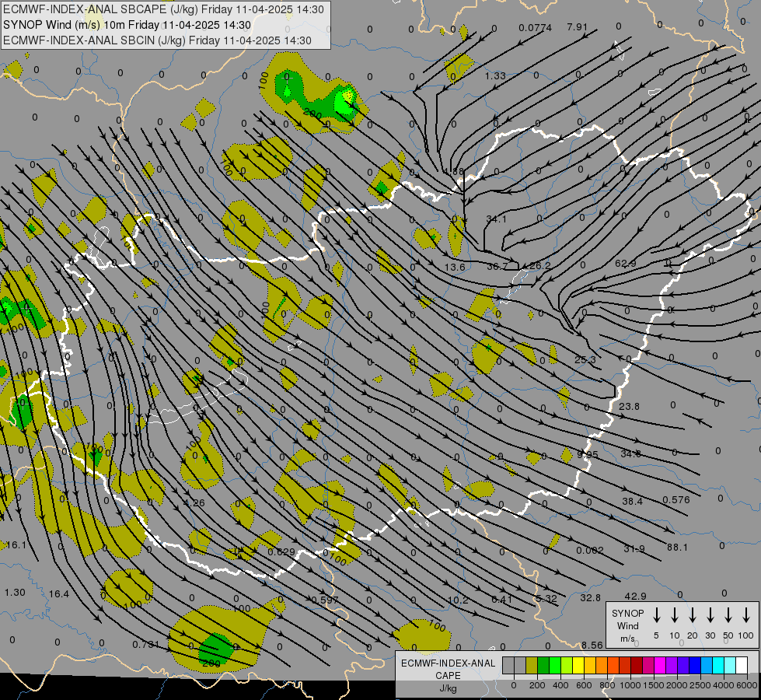Image resolution: width=761 pixels, height=700 pixels.
Task: Click the 4.26 value in the southwest
Action: [x=194, y=502]
